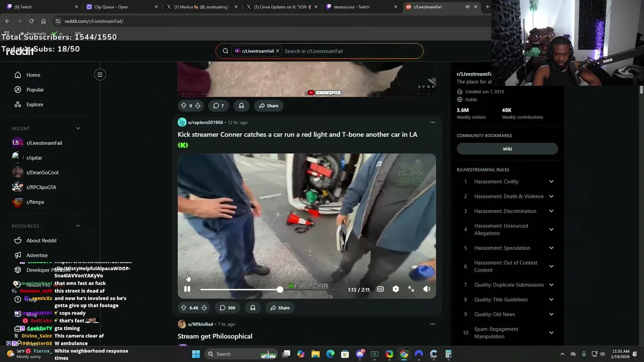
Task: Open Windows Start menu
Action: pyautogui.click(x=196, y=354)
